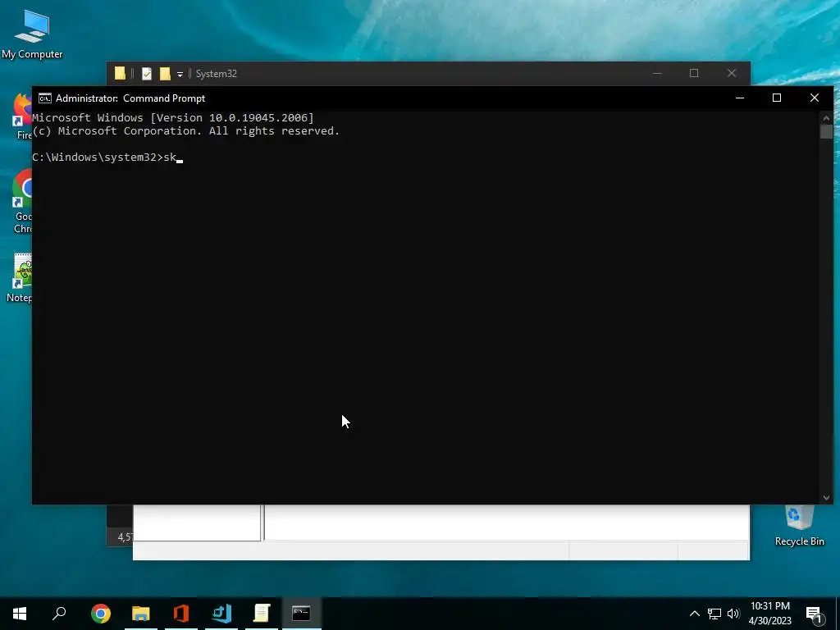
Task: Open the volume speaker tray icon
Action: pyautogui.click(x=733, y=614)
